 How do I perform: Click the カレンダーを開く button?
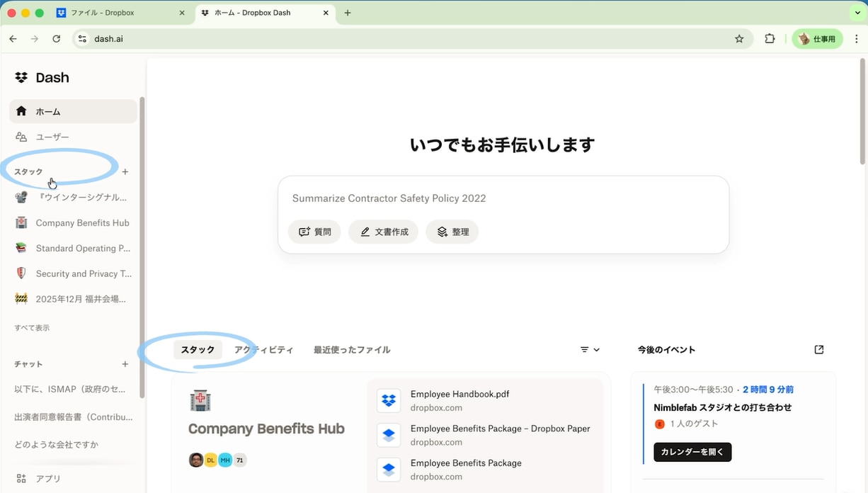692,452
